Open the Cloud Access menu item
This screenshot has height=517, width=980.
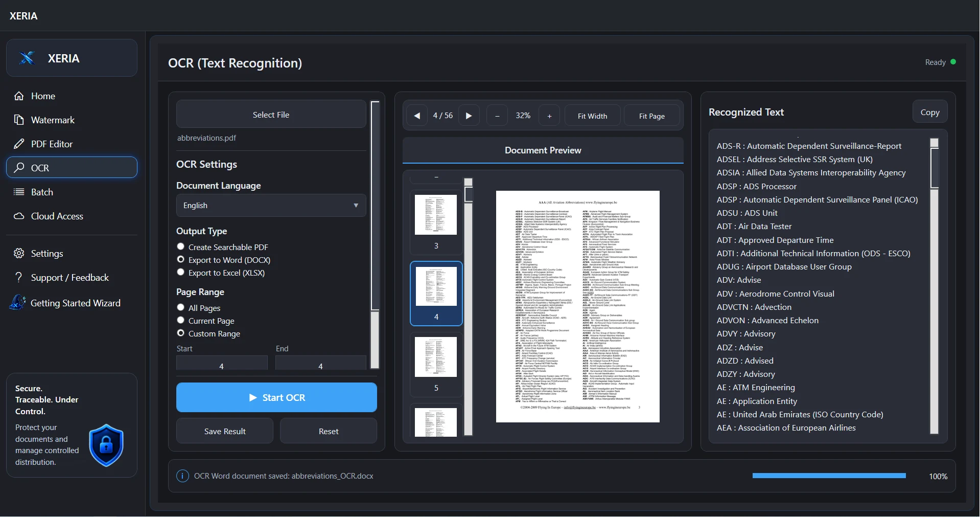pyautogui.click(x=72, y=216)
